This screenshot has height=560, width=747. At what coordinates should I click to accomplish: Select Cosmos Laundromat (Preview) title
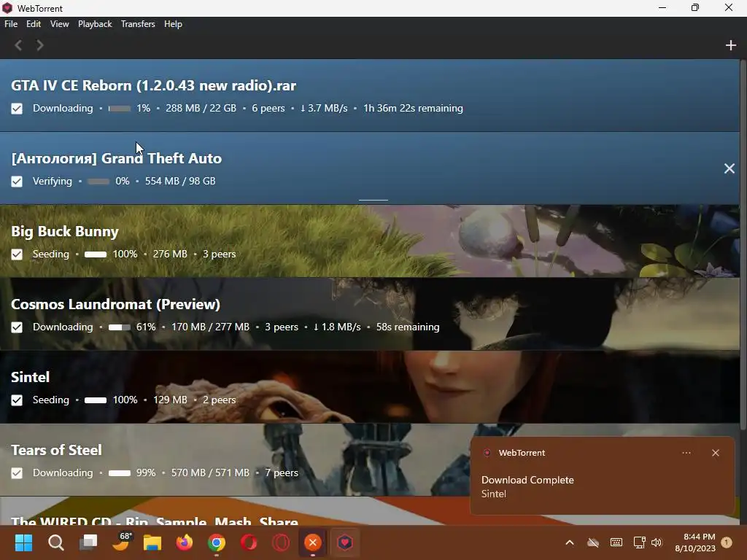coord(115,304)
